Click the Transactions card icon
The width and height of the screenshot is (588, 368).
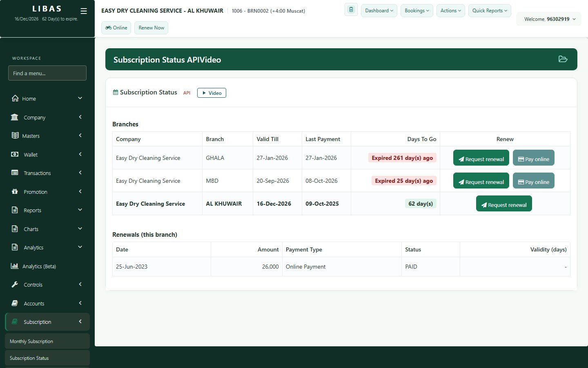[x=15, y=173]
